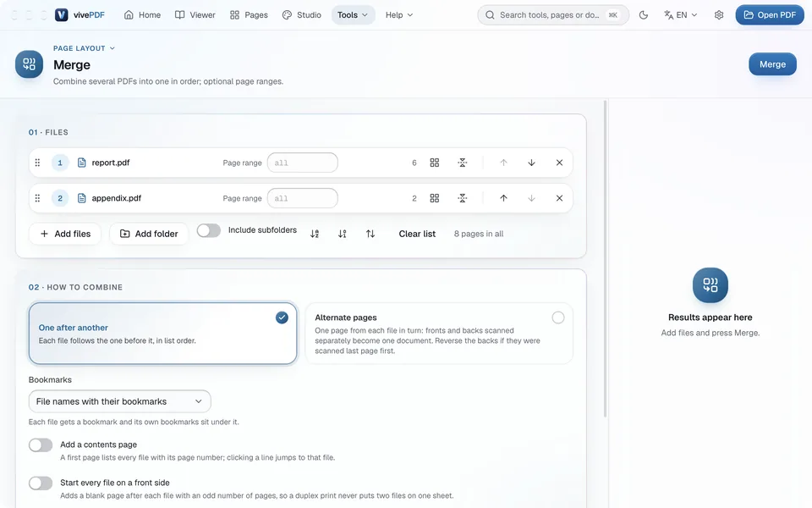The height and width of the screenshot is (508, 812).
Task: Open the Studio section
Action: pos(302,15)
